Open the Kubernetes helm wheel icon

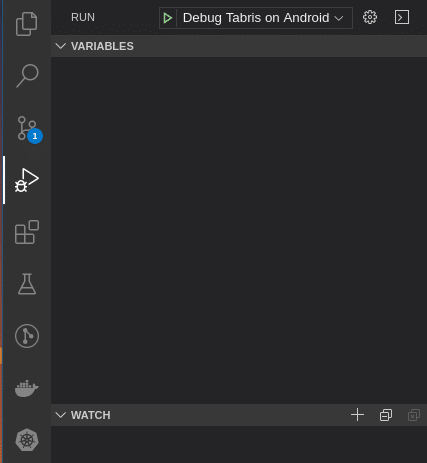[x=27, y=440]
